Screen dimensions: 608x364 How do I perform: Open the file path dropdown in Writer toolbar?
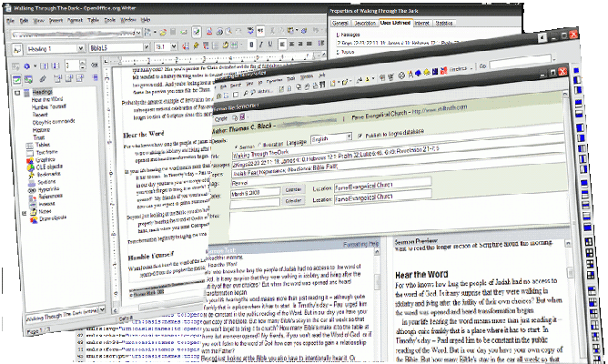click(138, 34)
